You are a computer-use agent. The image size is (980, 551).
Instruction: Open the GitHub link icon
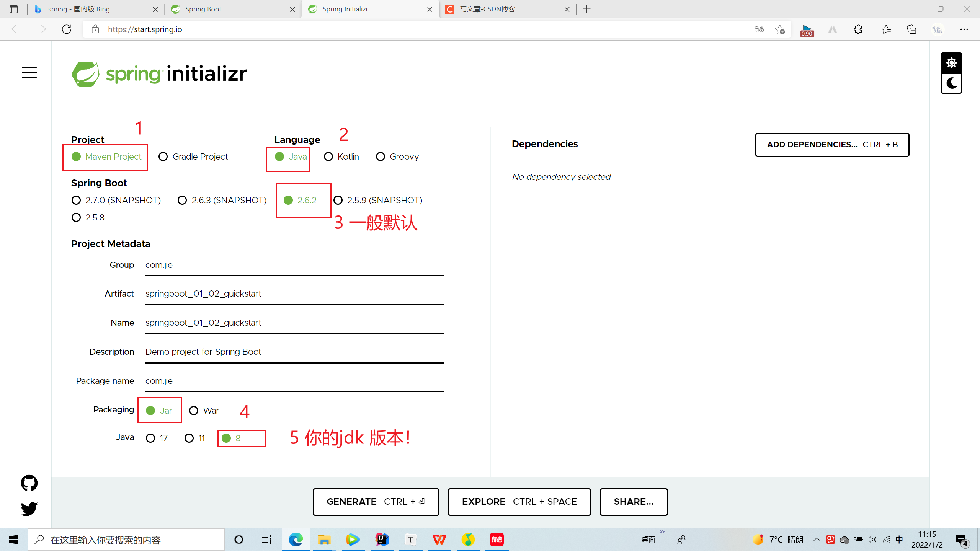[x=29, y=483]
